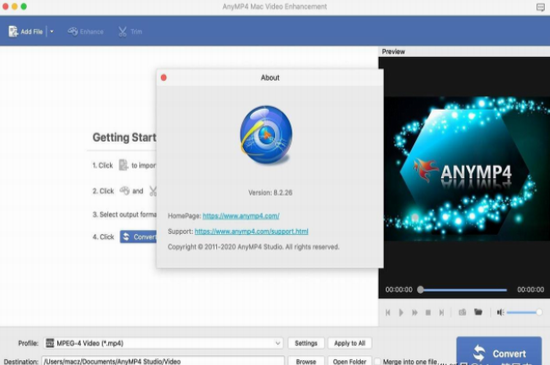Adjust the volume slider

[x=523, y=312]
